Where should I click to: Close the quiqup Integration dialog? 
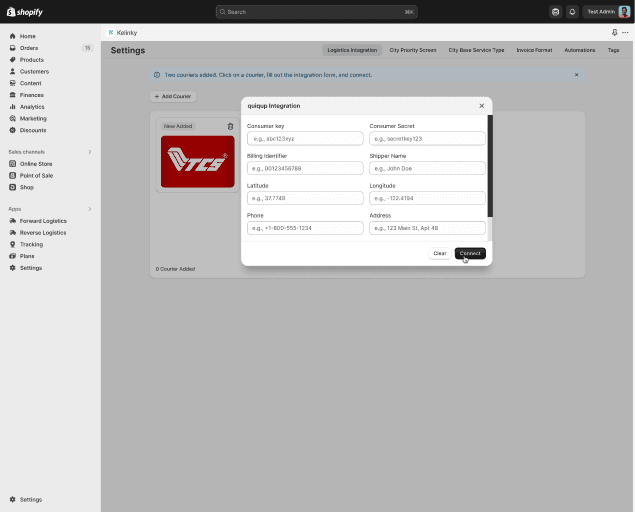pyautogui.click(x=481, y=106)
